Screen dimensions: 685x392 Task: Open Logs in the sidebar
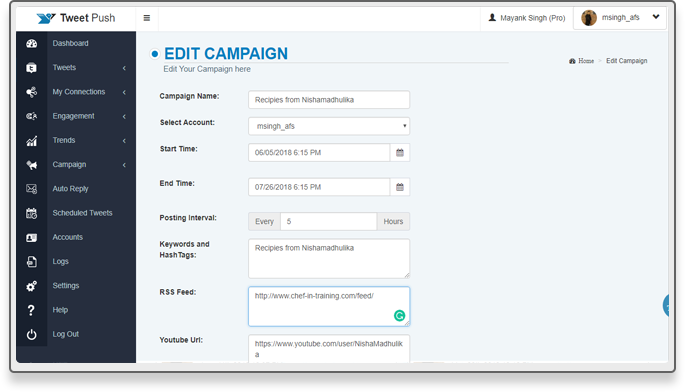61,261
